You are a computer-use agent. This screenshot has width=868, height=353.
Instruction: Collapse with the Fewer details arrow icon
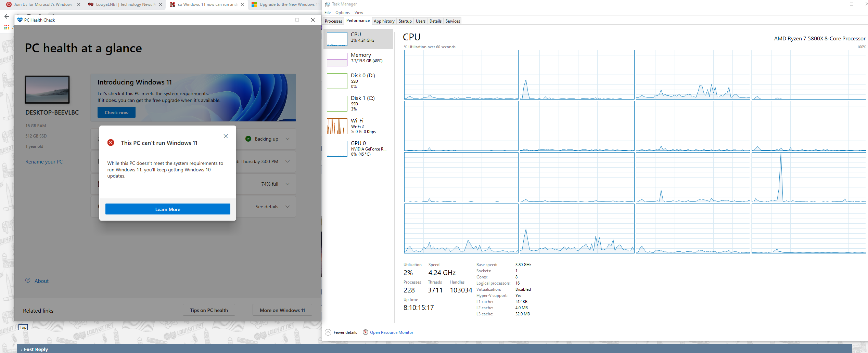tap(328, 332)
